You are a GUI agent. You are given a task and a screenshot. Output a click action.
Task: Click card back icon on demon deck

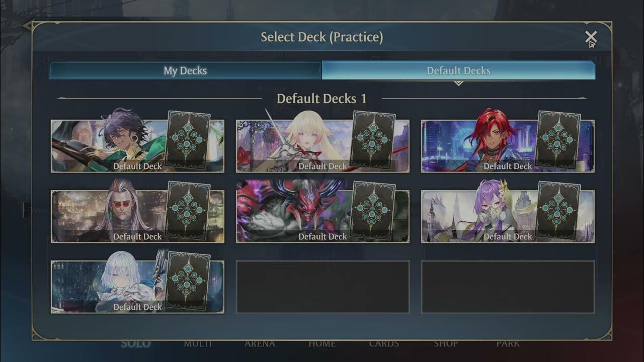point(373,210)
